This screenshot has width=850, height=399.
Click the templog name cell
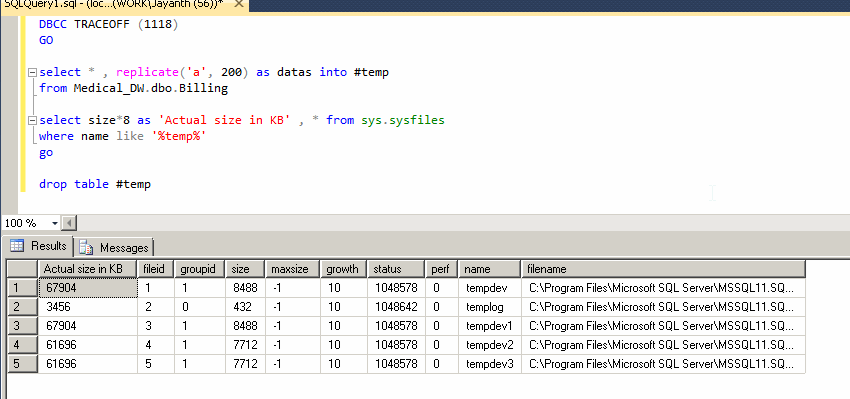(x=490, y=307)
